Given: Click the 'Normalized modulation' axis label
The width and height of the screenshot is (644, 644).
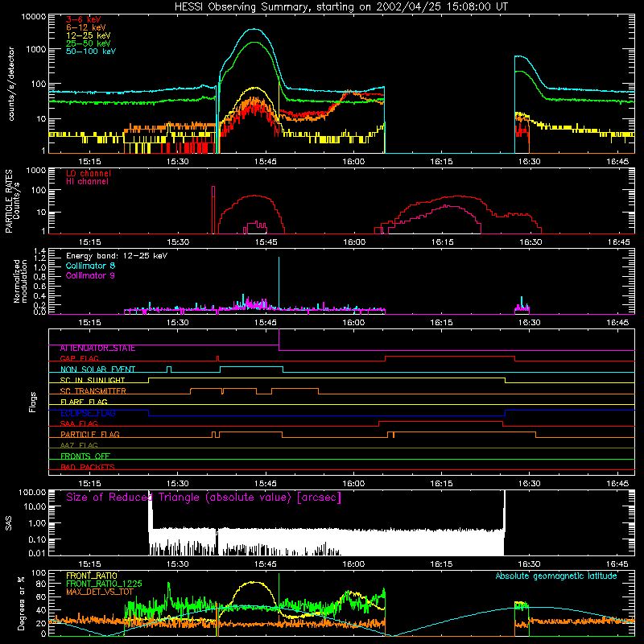Looking at the screenshot, I should click(21, 281).
